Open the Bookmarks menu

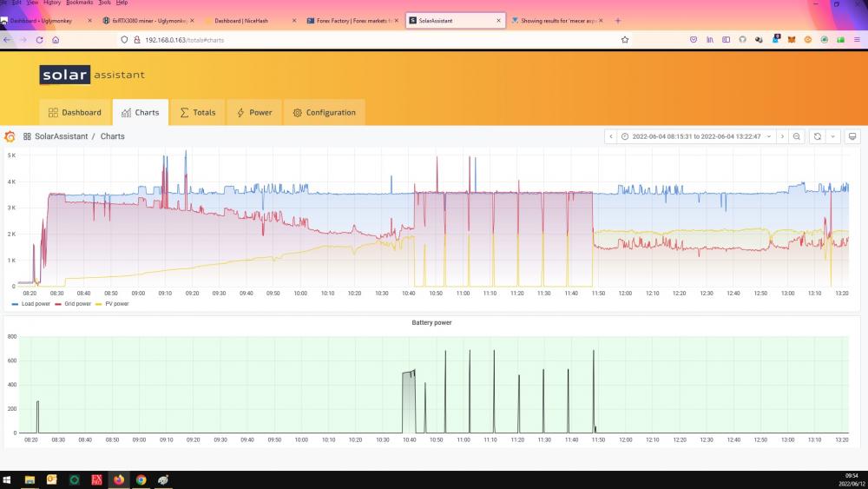(x=80, y=3)
